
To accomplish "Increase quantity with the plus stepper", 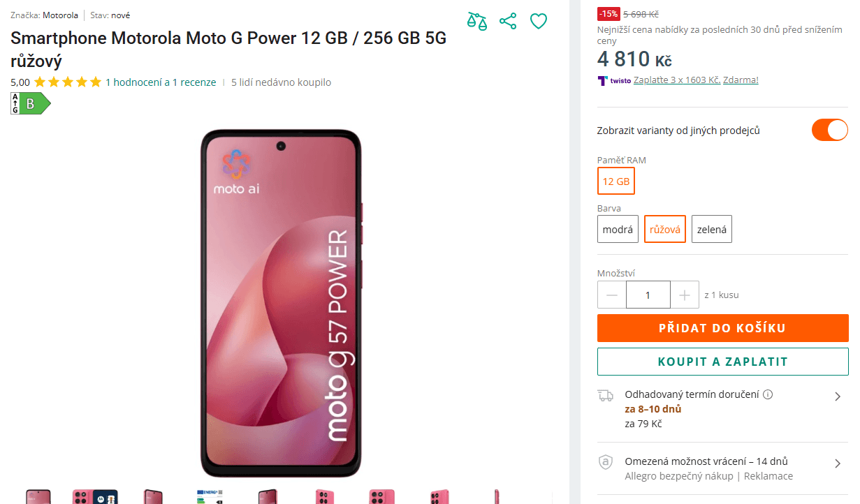I will 684,294.
